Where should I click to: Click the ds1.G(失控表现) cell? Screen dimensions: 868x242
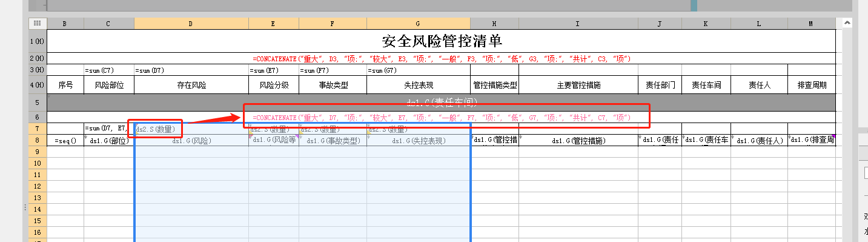pyautogui.click(x=419, y=141)
